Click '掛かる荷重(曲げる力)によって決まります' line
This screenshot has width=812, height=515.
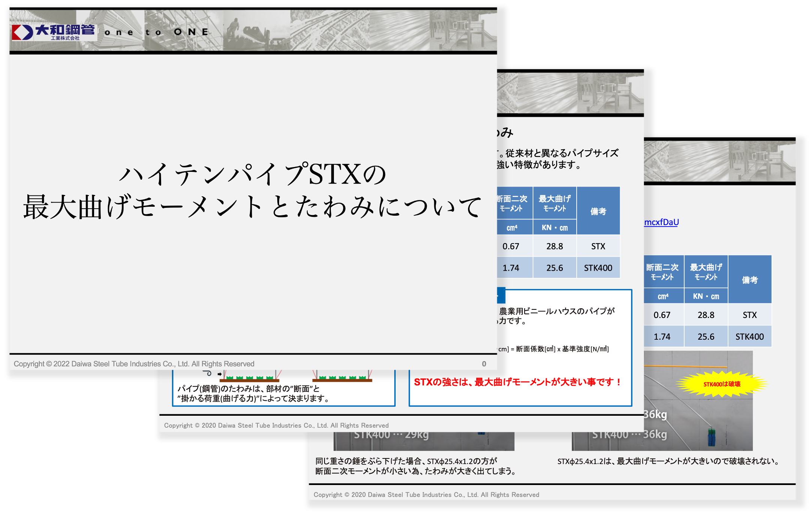(254, 399)
